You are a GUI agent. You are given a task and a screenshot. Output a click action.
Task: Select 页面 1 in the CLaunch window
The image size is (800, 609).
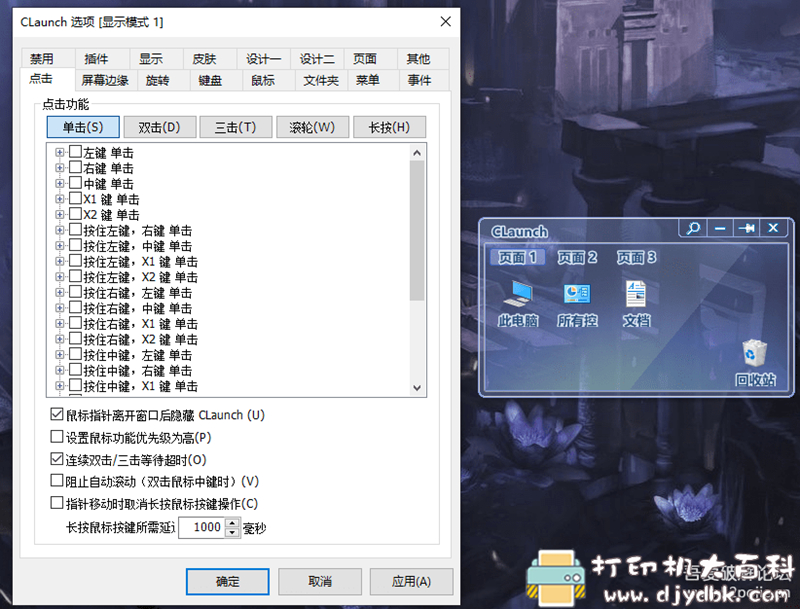pyautogui.click(x=517, y=257)
